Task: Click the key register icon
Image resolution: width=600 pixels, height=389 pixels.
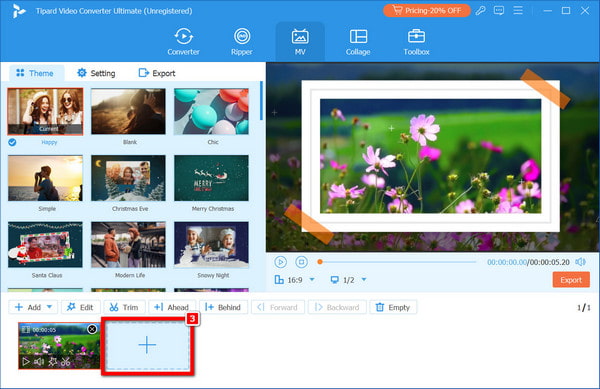Action: coord(481,11)
